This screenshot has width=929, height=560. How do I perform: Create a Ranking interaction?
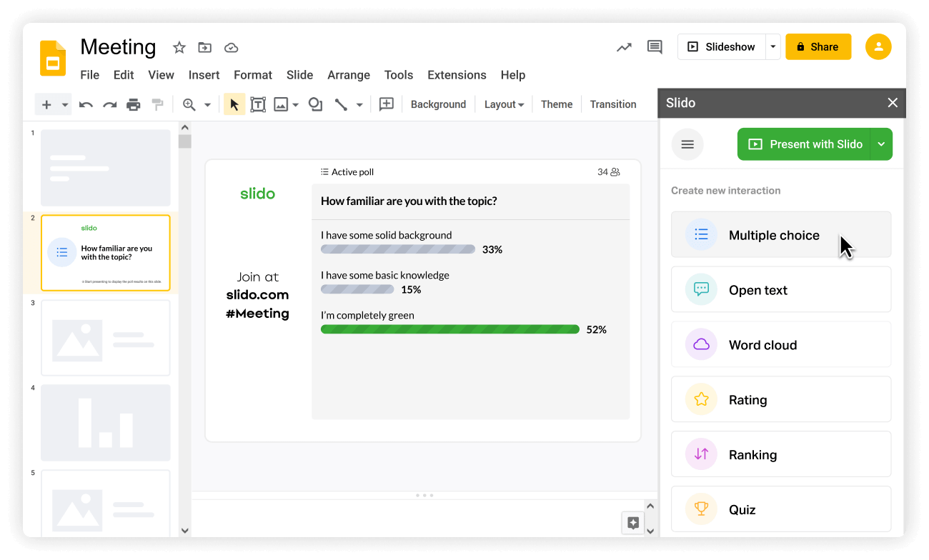coord(780,454)
